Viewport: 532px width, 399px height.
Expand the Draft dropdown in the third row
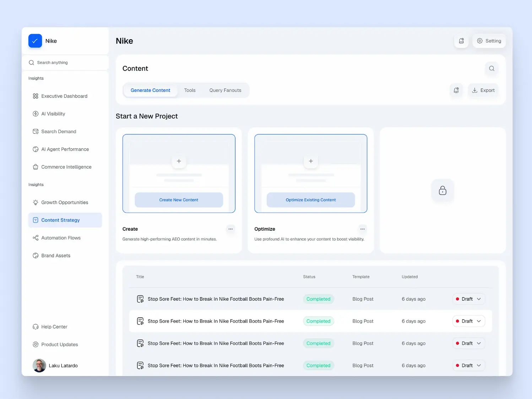tap(469, 343)
